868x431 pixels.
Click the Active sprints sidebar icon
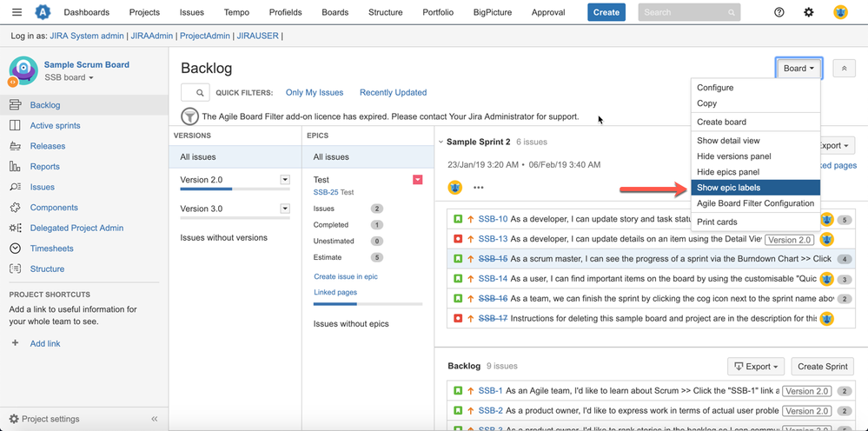click(16, 126)
